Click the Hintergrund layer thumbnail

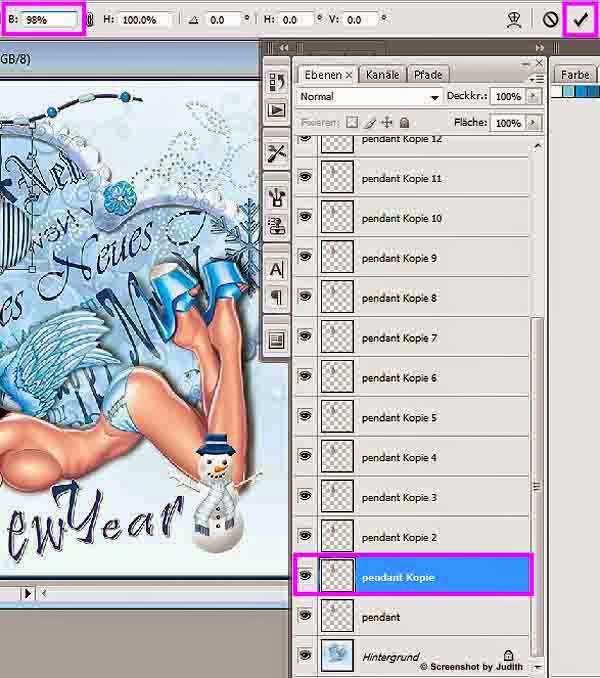(x=337, y=655)
